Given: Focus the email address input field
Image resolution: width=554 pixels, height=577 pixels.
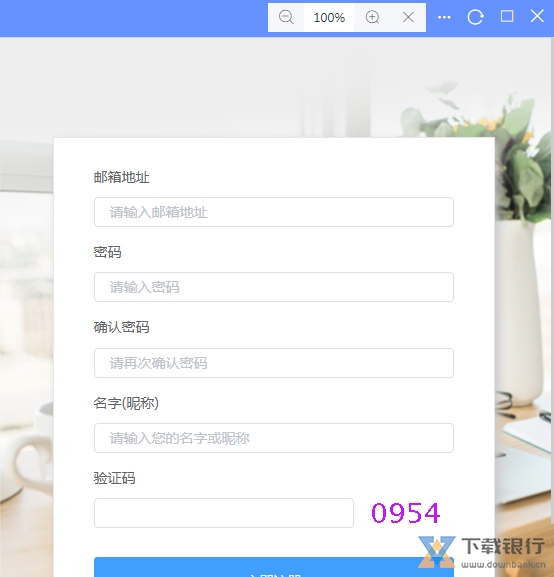Looking at the screenshot, I should click(274, 212).
